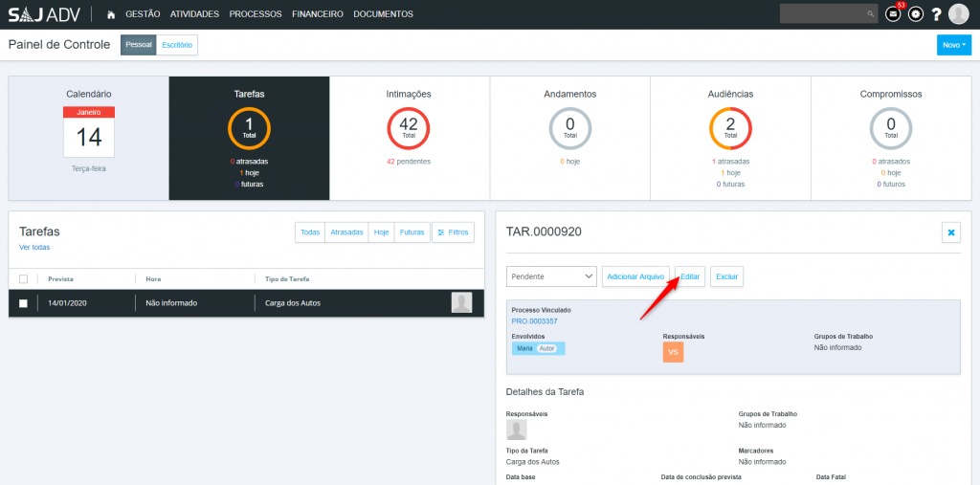Open the Filtros options in Tarefas
This screenshot has width=980, height=485.
(453, 232)
